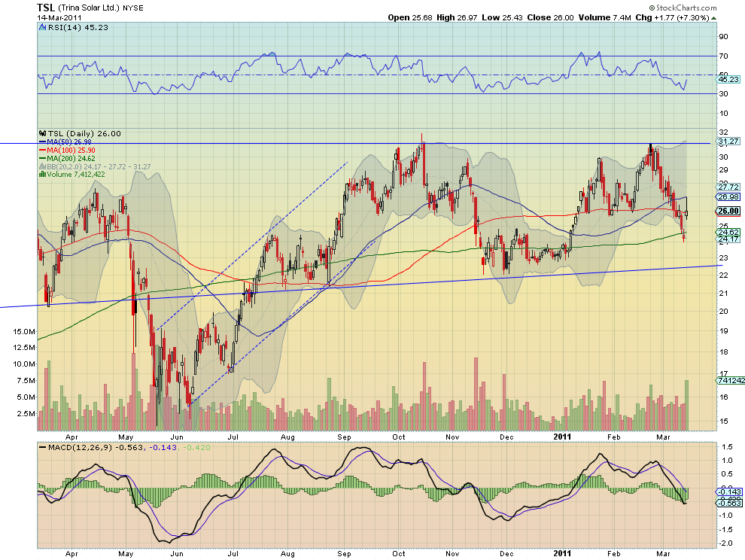Viewport: 745px width, 560px height.
Task: Open the StockCharts.com copyright link
Action: click(x=683, y=8)
